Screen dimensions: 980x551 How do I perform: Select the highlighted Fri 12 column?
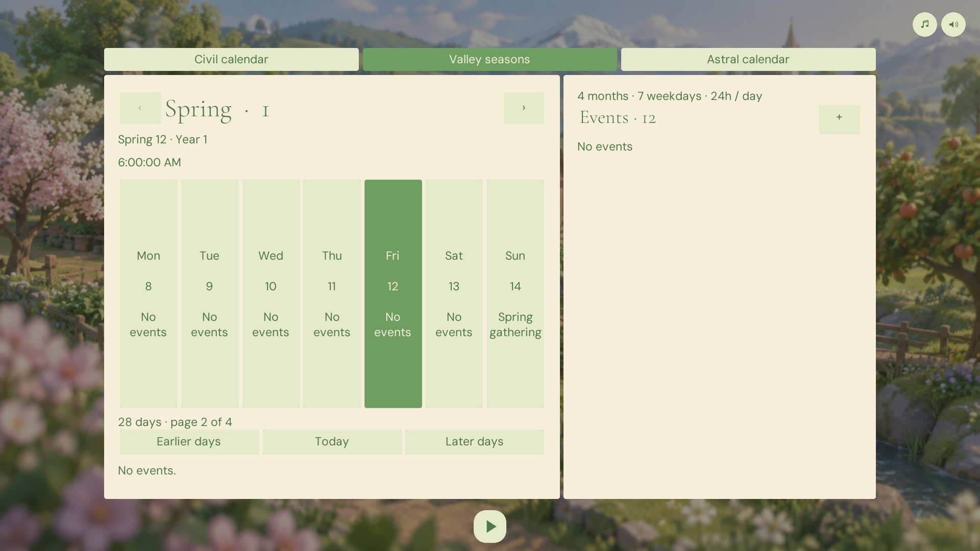[x=393, y=293]
